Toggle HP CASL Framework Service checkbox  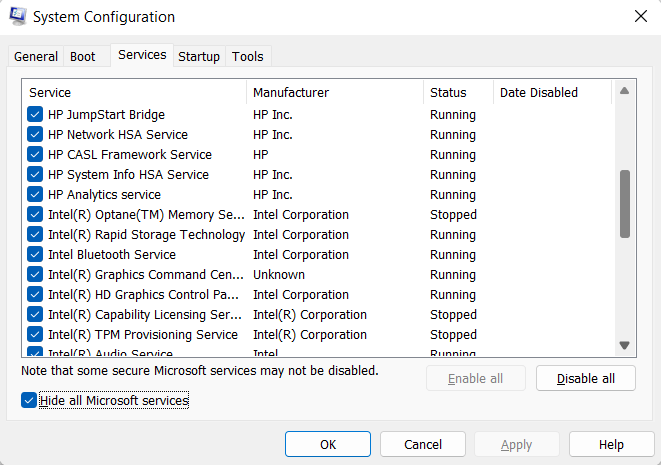click(35, 154)
